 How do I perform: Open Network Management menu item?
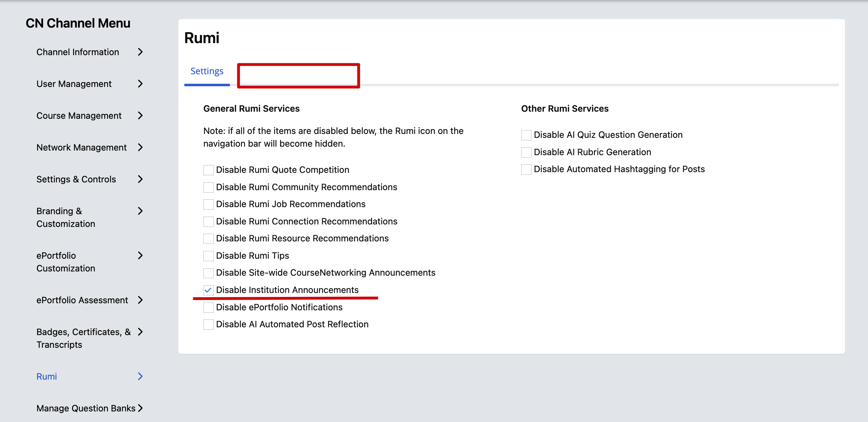(81, 147)
